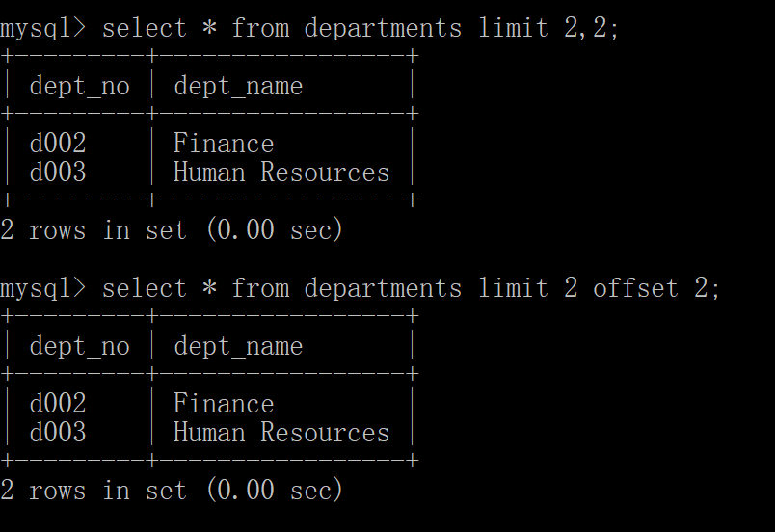This screenshot has width=775, height=532.
Task: Click d002 in the second result table
Action: tap(58, 404)
